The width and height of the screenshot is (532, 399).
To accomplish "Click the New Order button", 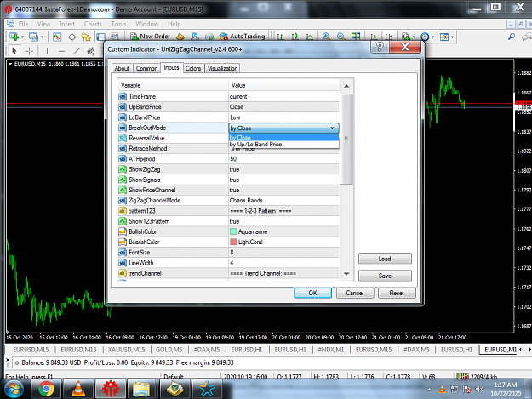I will tap(150, 37).
